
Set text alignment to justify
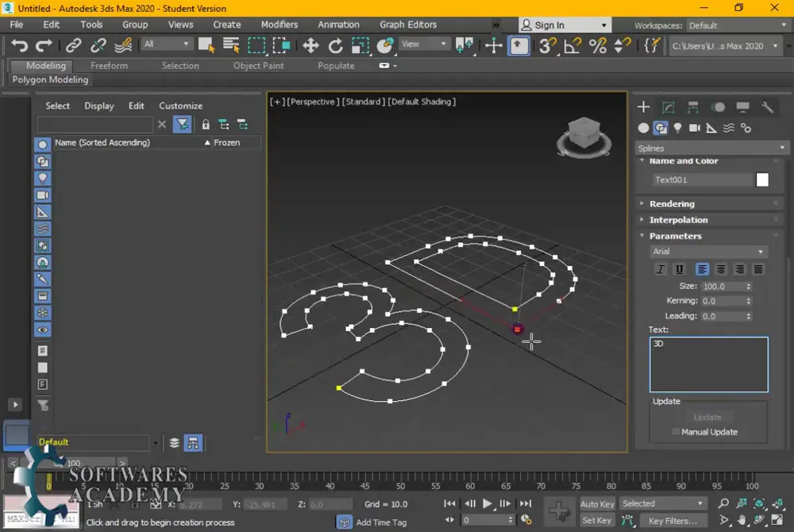758,269
